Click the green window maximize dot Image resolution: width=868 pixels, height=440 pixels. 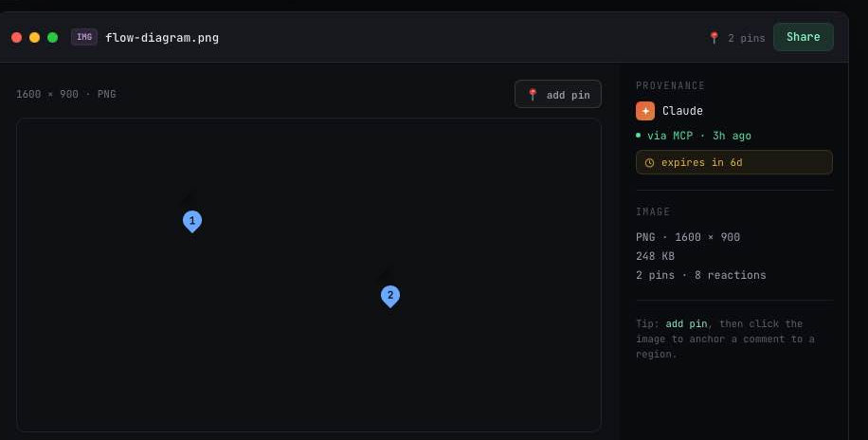coord(52,38)
